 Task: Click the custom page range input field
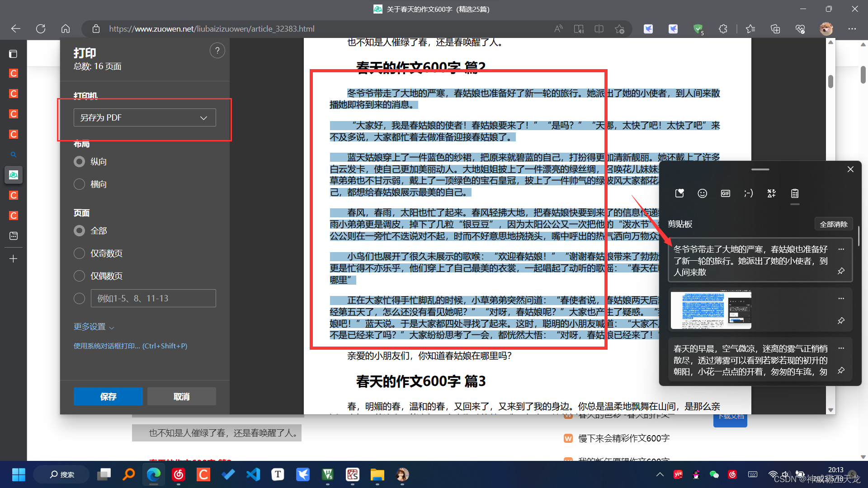[153, 298]
